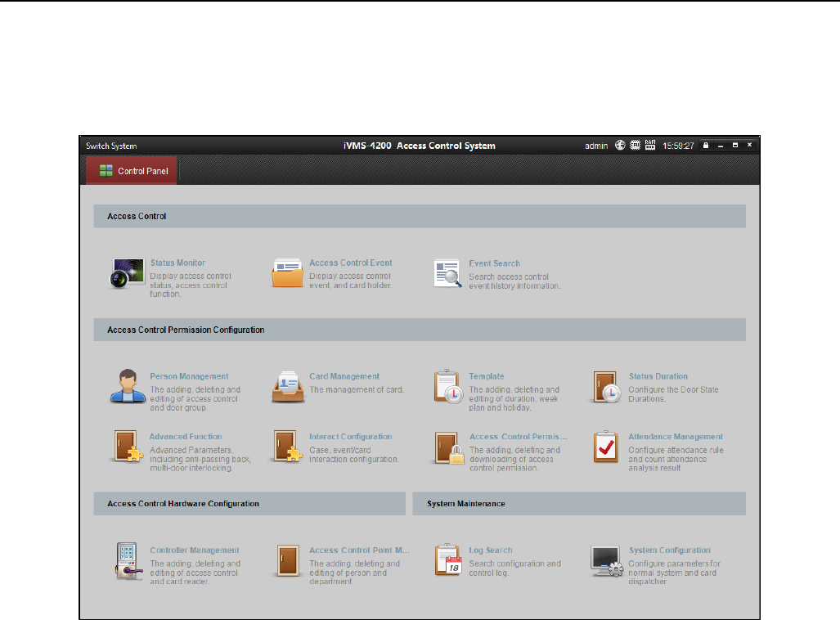Click the network globe icon in title bar
The image size is (840, 620).
click(620, 146)
